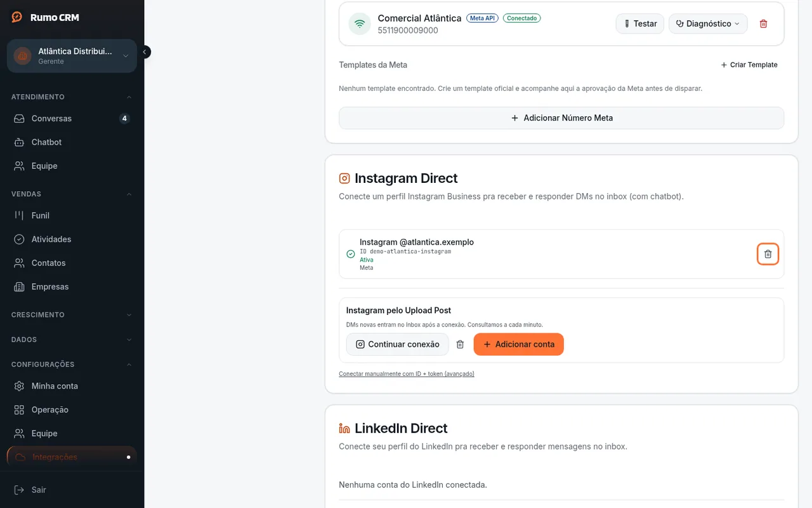Click the Empresas building icon
The height and width of the screenshot is (508, 812).
click(19, 287)
